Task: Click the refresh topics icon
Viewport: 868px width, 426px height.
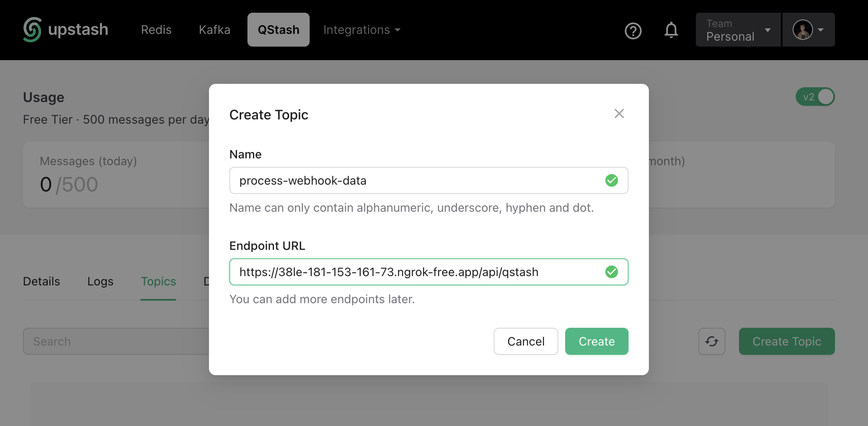Action: pos(711,341)
